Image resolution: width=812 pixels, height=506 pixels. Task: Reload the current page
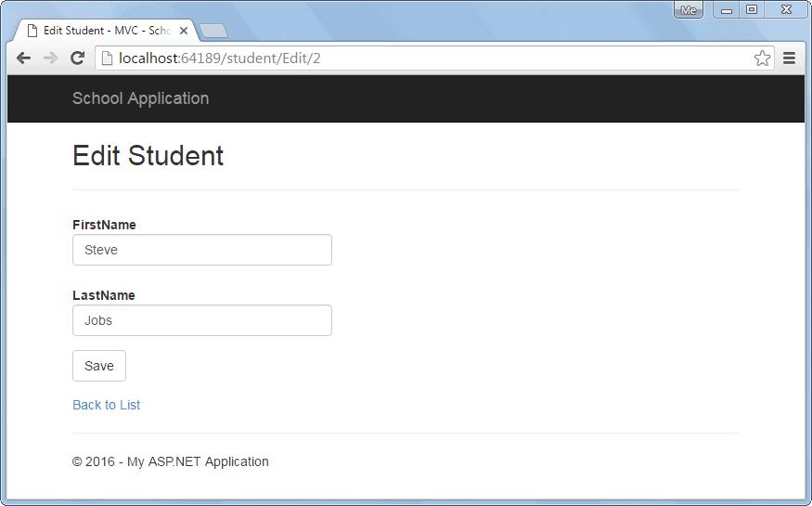pos(78,58)
